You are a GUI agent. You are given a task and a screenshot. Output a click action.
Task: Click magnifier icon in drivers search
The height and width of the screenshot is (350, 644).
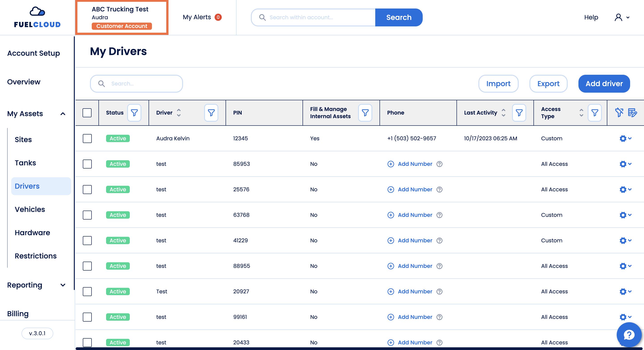click(102, 83)
